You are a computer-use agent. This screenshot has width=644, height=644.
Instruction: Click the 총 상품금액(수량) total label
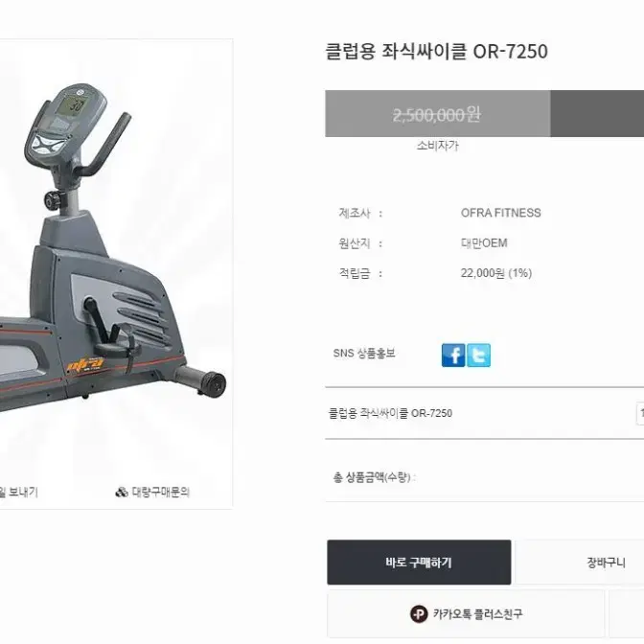374,477
